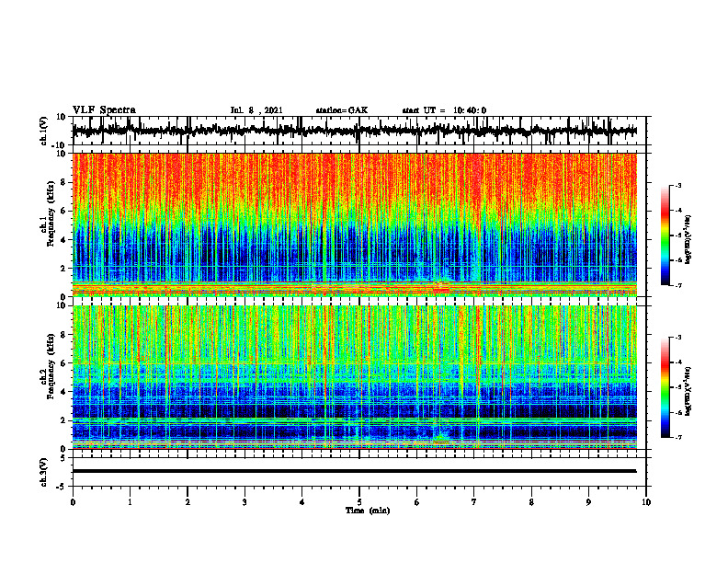This screenshot has width=728, height=563.
Task: Click the ch.1 spectrogram color scale bar
Action: (665, 236)
